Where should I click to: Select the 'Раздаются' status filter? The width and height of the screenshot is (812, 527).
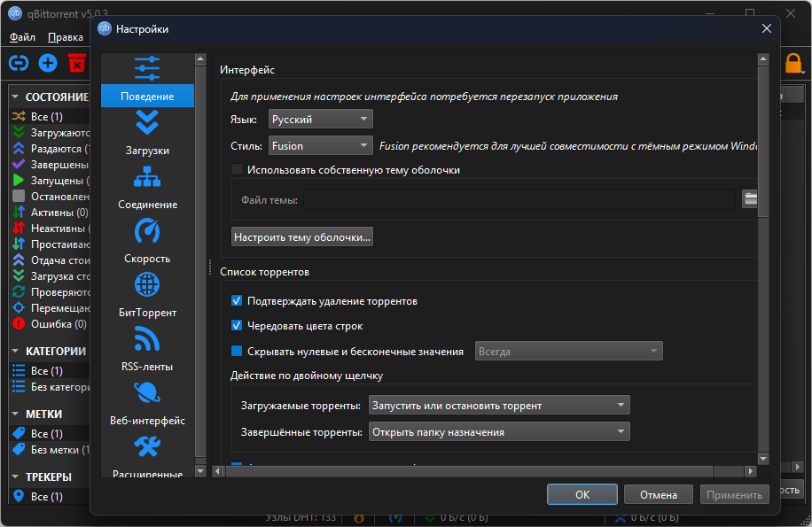click(50, 149)
